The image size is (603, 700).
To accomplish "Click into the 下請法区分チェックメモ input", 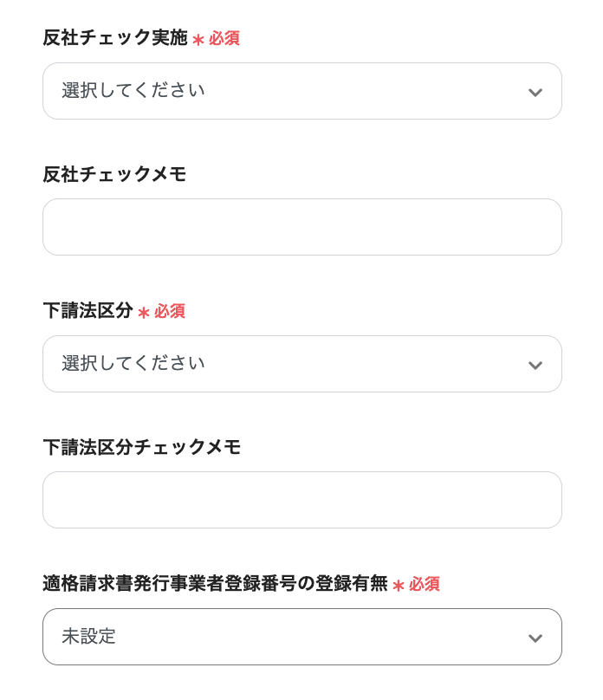I will 301,500.
